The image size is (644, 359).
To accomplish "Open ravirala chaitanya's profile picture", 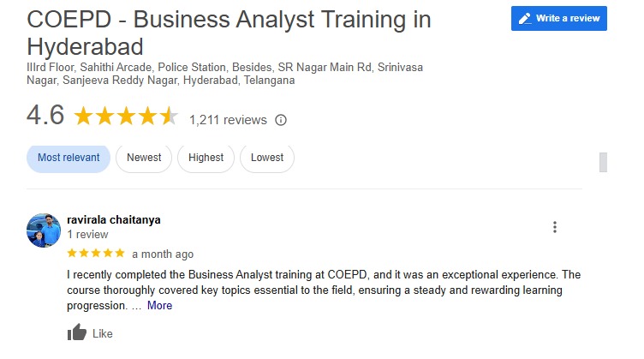I will (44, 230).
